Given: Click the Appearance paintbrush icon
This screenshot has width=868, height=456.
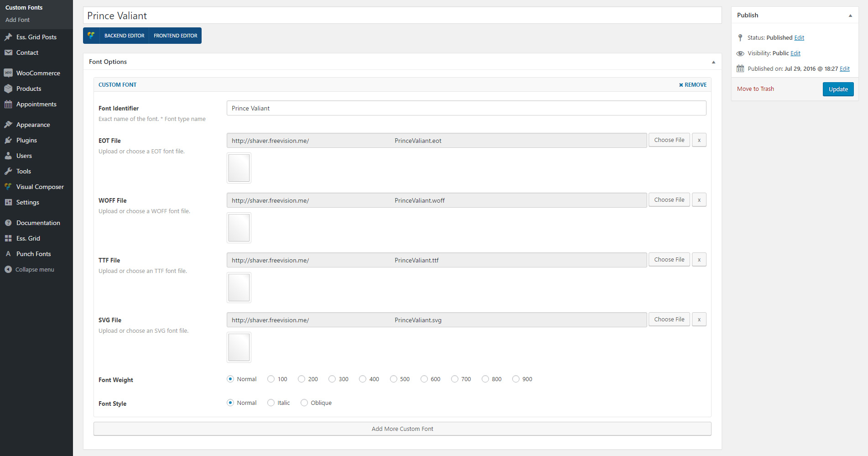Looking at the screenshot, I should 8,125.
